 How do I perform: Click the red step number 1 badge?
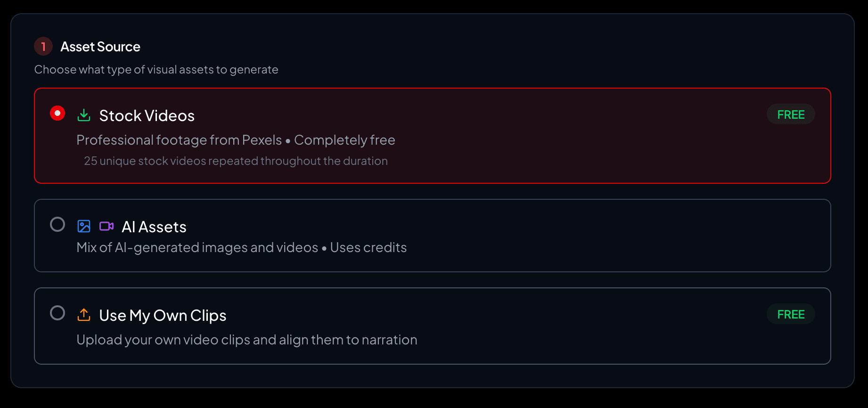pyautogui.click(x=43, y=46)
